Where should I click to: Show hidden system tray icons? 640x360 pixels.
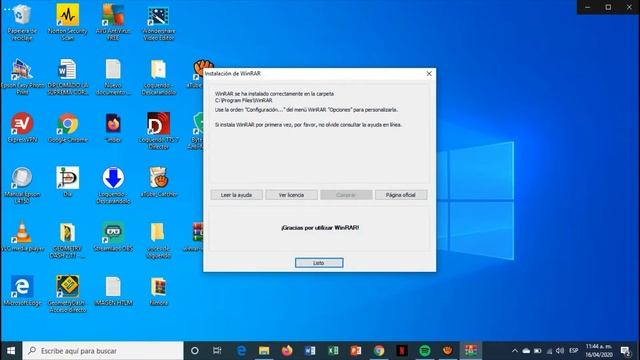tap(515, 351)
